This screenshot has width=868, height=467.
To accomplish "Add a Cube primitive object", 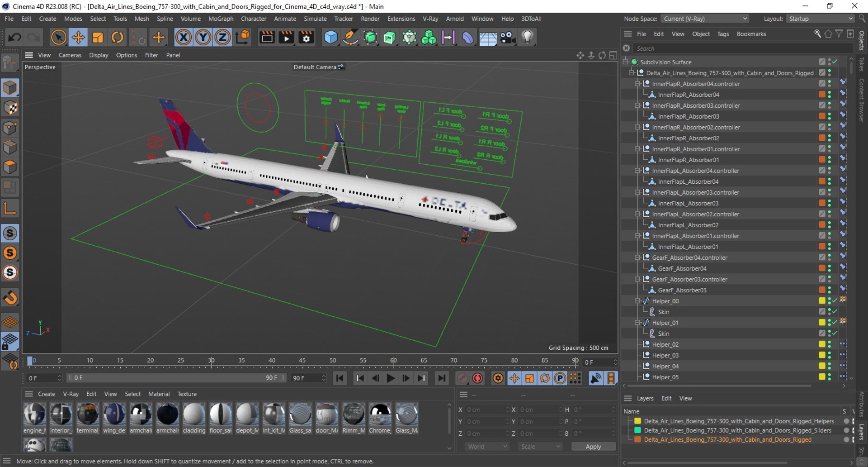I will pos(331,37).
